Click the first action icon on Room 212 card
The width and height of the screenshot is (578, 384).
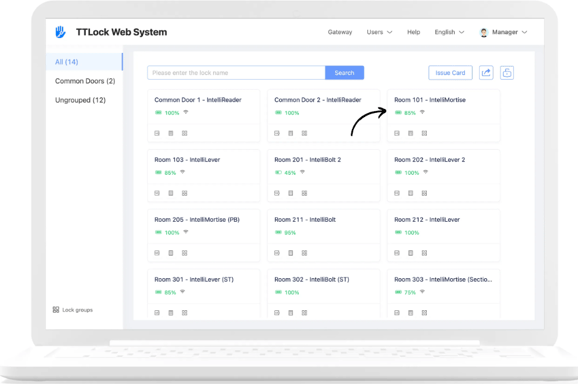(397, 253)
